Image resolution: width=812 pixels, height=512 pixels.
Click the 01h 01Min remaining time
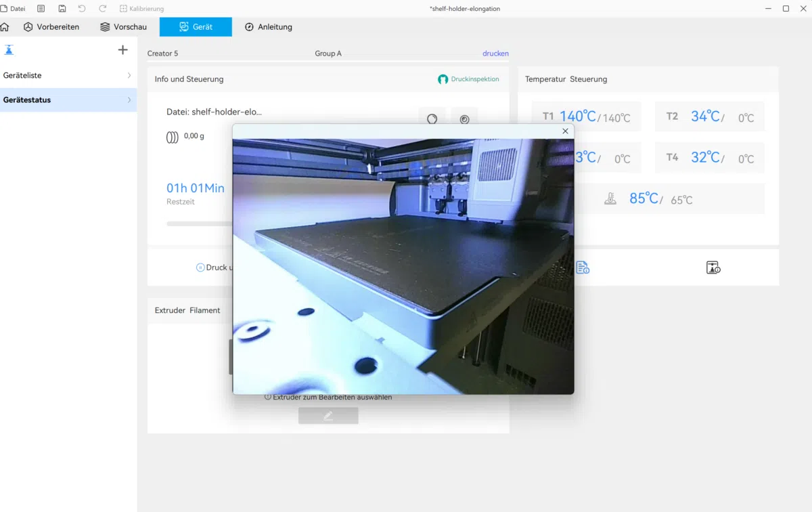coord(196,188)
